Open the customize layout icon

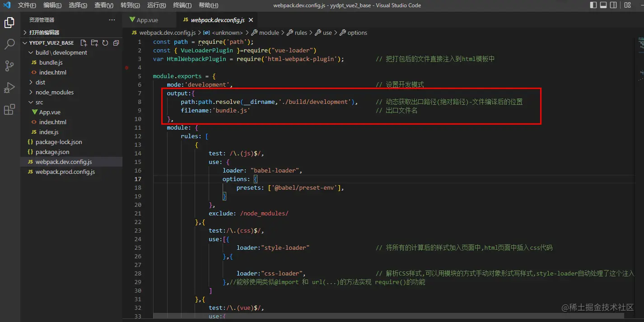pyautogui.click(x=627, y=5)
